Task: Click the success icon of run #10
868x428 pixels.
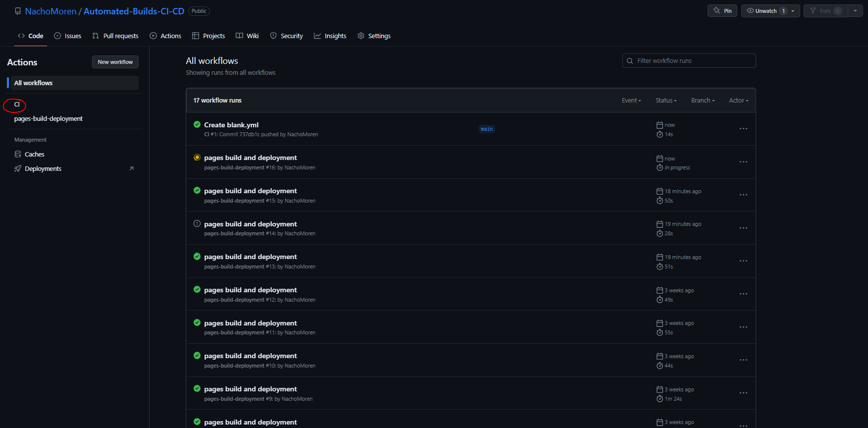Action: [197, 355]
